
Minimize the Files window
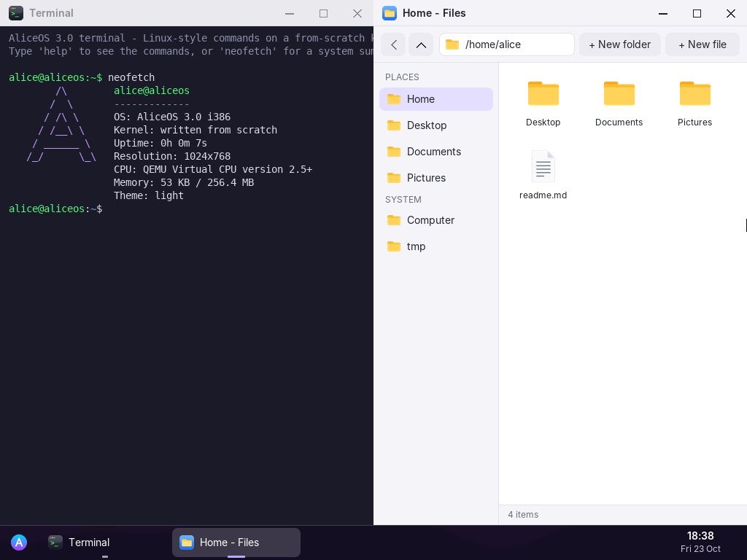pos(662,13)
